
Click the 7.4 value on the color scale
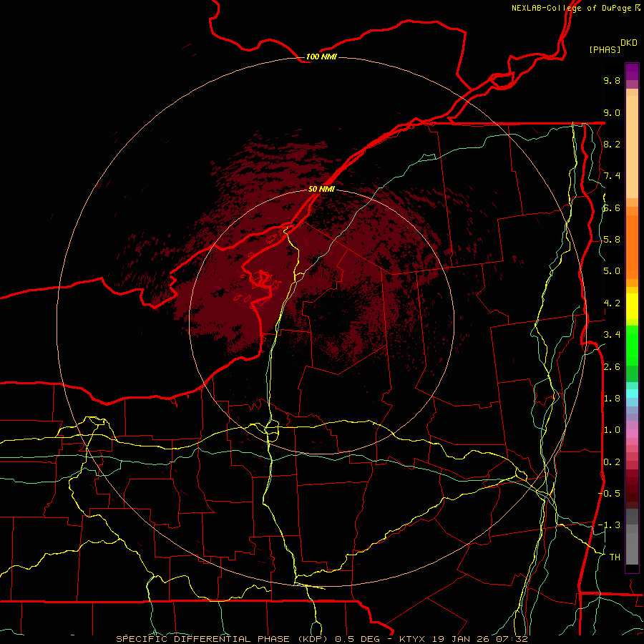(x=612, y=176)
